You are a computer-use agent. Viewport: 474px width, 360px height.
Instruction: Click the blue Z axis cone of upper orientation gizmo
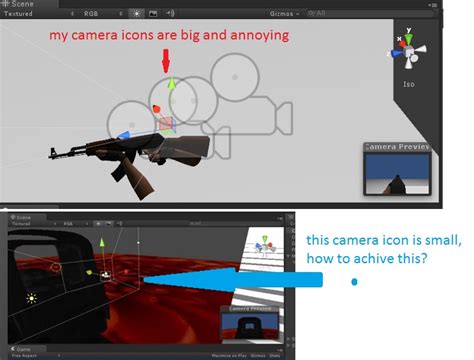[x=396, y=53]
